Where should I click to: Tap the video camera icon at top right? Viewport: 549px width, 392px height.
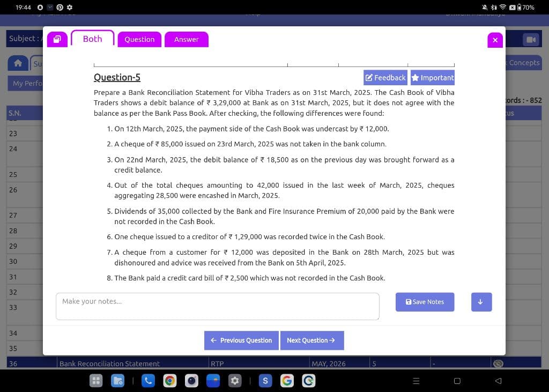pyautogui.click(x=531, y=40)
